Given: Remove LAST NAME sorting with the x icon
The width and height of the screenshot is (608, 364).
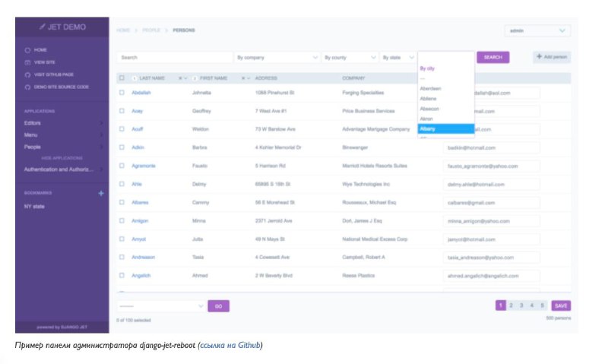Looking at the screenshot, I should (x=180, y=78).
